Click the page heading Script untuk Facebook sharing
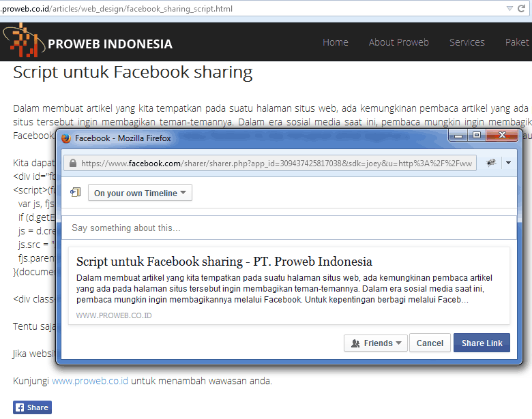 click(133, 72)
